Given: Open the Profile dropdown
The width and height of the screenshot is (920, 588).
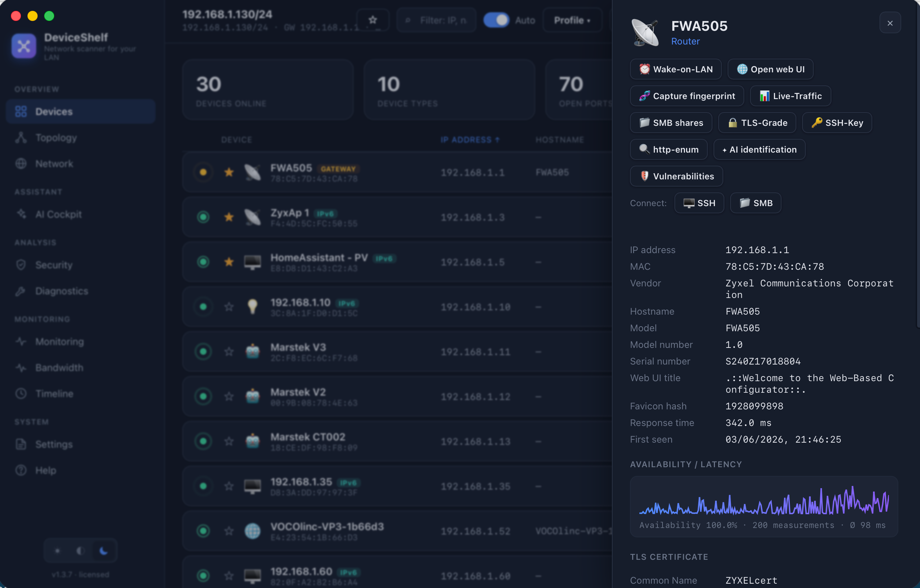Looking at the screenshot, I should click(572, 20).
